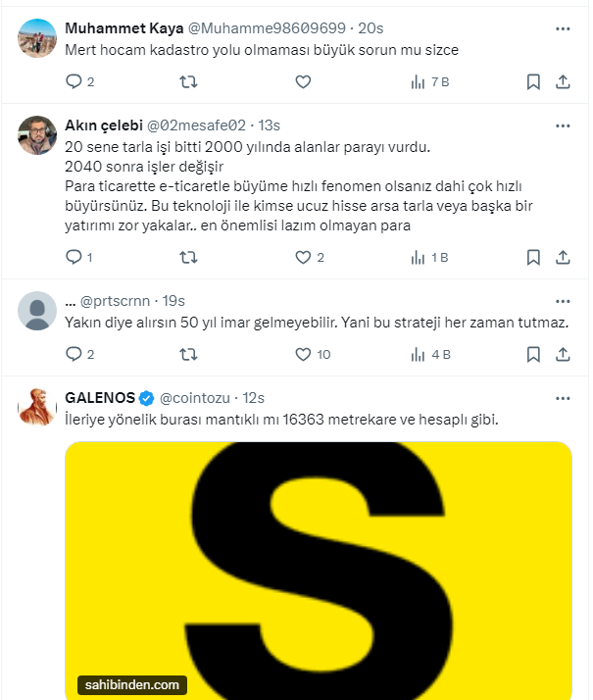Like Muhammet Kaya's tweet
This screenshot has width=593, height=700.
click(303, 82)
